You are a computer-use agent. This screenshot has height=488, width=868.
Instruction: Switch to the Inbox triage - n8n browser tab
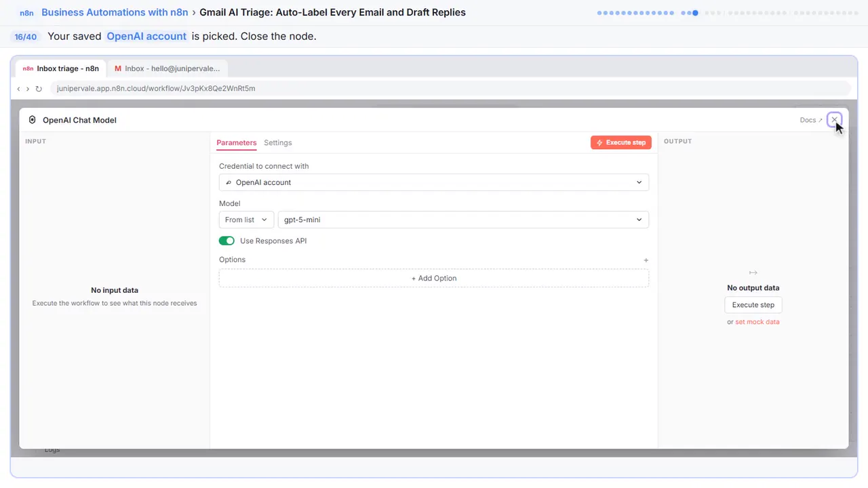61,68
